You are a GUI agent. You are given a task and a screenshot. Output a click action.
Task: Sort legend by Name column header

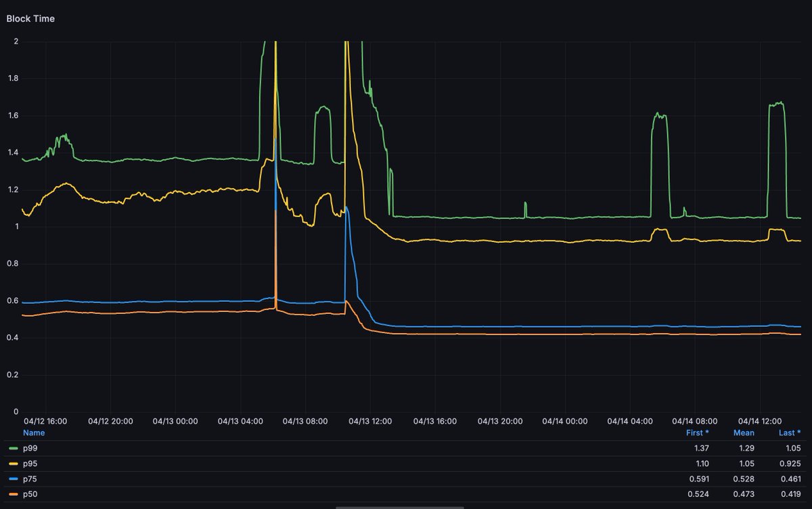click(34, 433)
